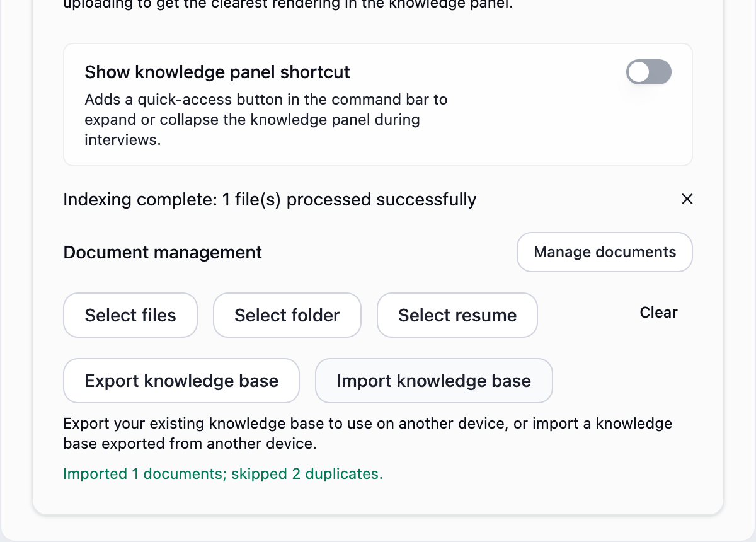Click the export/import description paragraph

[x=368, y=434]
